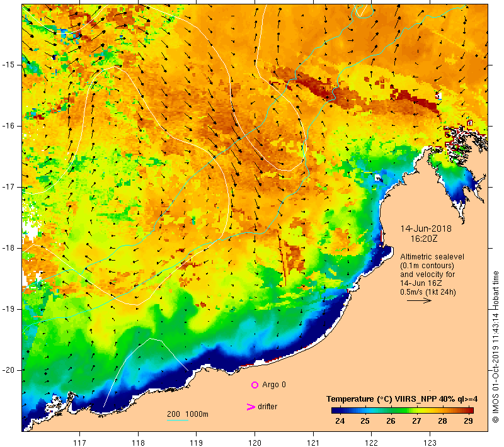Click the vertical IMOS copyright timestamp text

(495, 347)
